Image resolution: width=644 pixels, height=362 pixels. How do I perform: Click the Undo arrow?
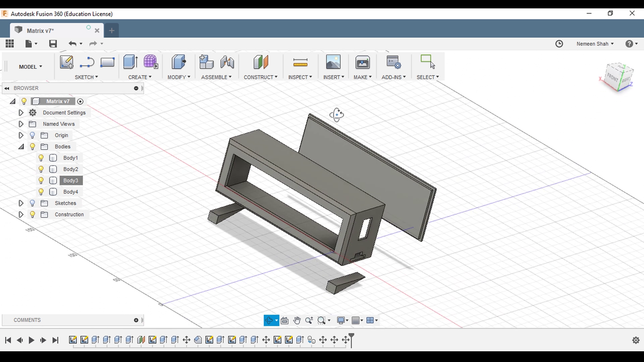pos(72,44)
